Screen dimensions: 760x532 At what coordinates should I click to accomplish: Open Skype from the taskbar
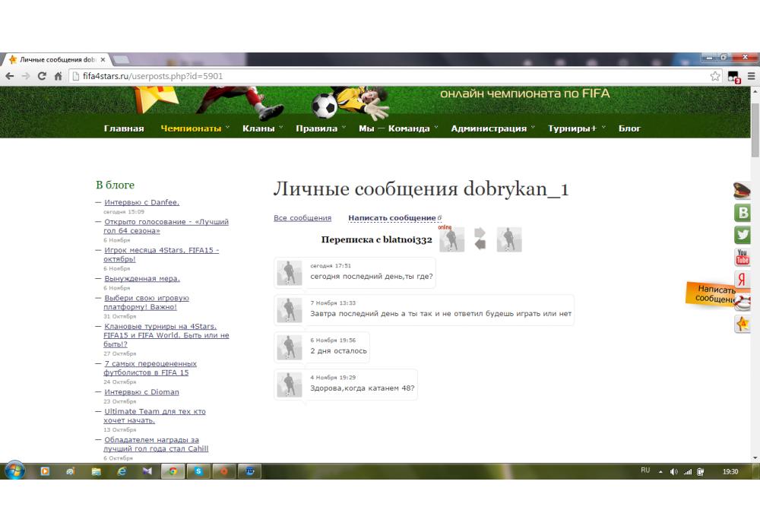(198, 471)
